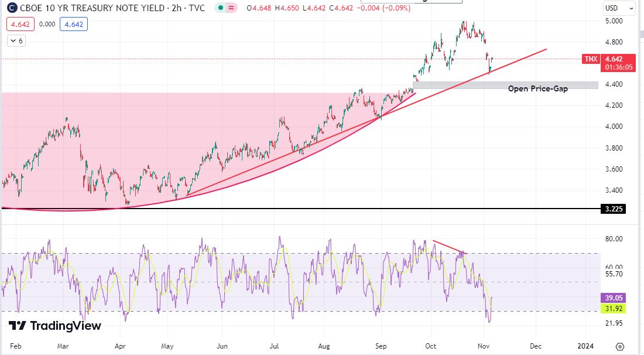Click the black 3.225 price line label
The height and width of the screenshot is (355, 644).
point(614,209)
